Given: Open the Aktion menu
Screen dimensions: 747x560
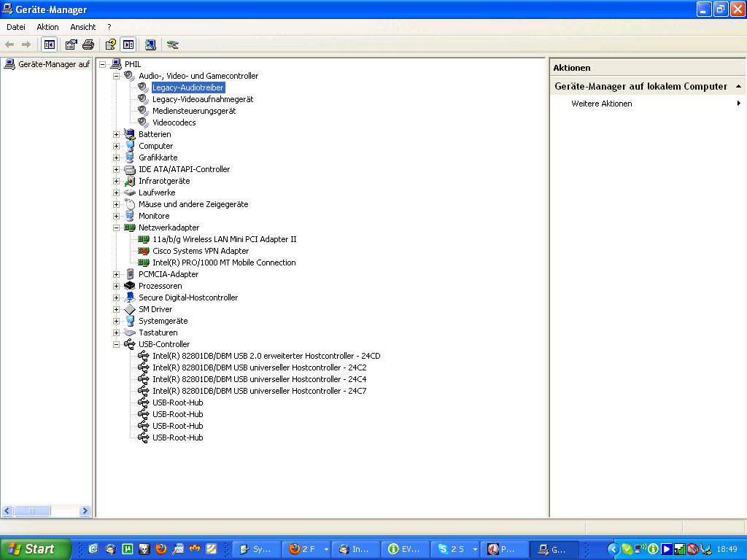Looking at the screenshot, I should (47, 27).
